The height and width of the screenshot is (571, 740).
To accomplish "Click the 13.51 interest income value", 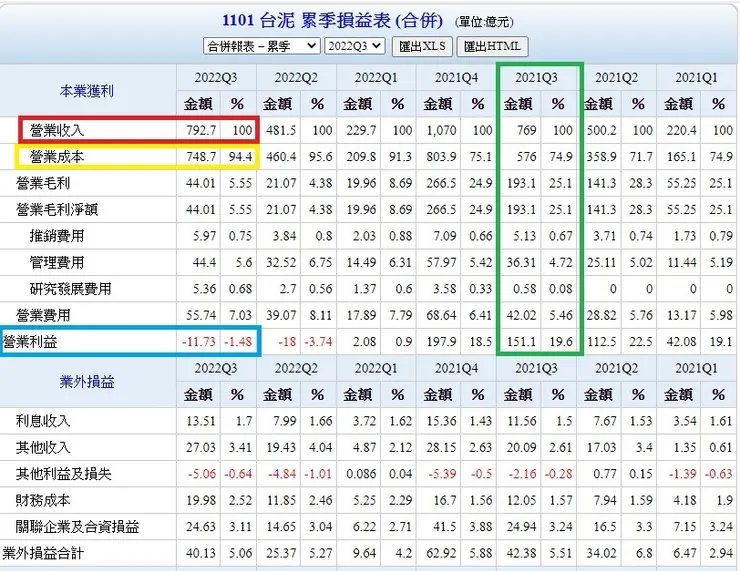I will coord(201,420).
